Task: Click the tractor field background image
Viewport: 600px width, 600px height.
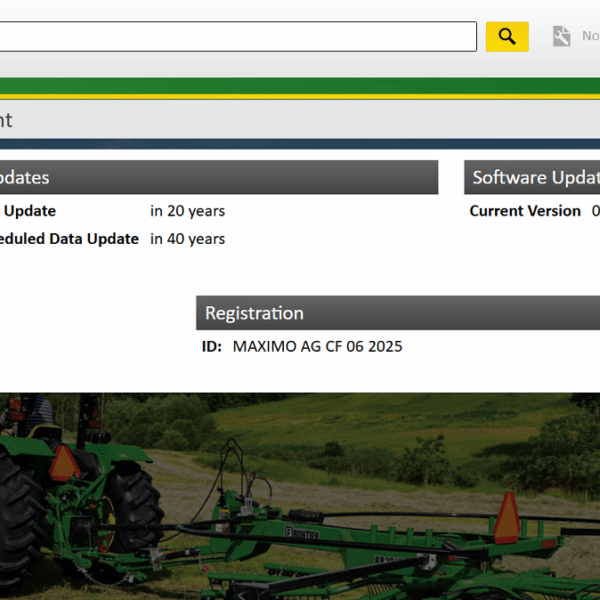Action: 300,496
